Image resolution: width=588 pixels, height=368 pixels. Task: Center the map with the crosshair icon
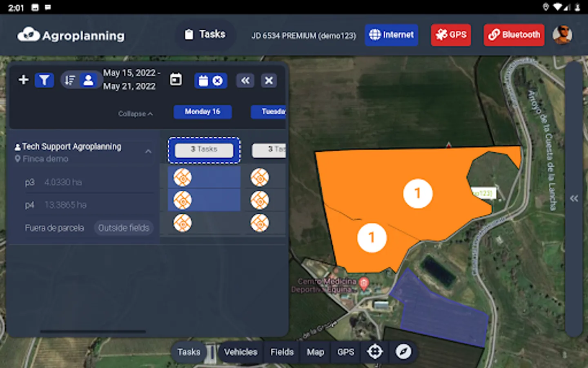(x=374, y=352)
